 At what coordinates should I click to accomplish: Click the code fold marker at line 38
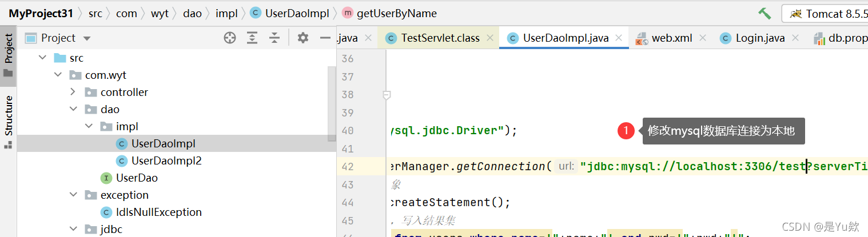pyautogui.click(x=387, y=95)
